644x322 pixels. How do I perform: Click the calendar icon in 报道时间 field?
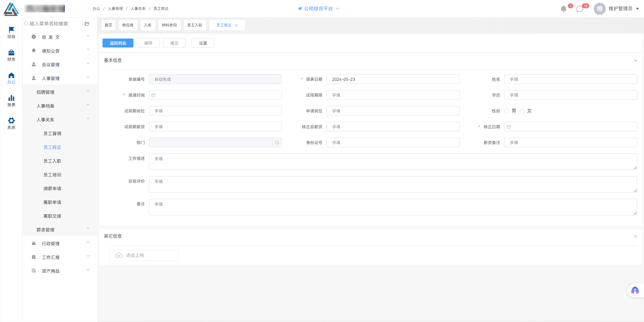(x=153, y=95)
